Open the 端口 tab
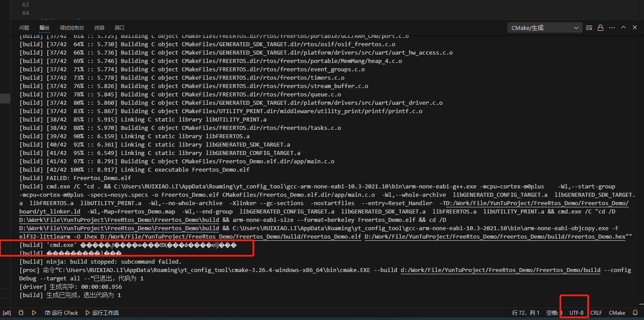Viewport: 644px width, 320px height. [120, 28]
